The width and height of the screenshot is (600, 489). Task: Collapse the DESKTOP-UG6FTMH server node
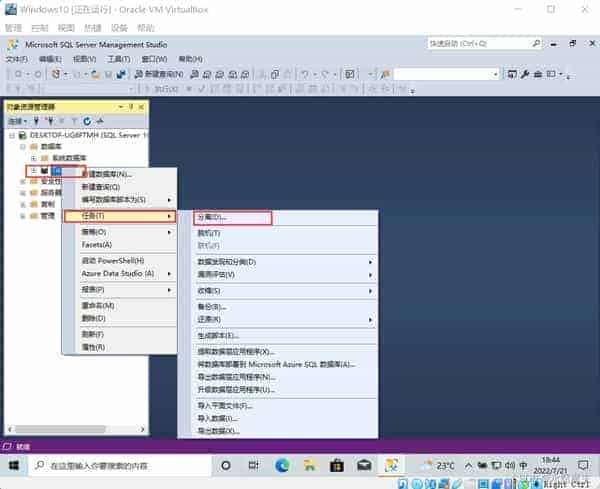coord(12,135)
